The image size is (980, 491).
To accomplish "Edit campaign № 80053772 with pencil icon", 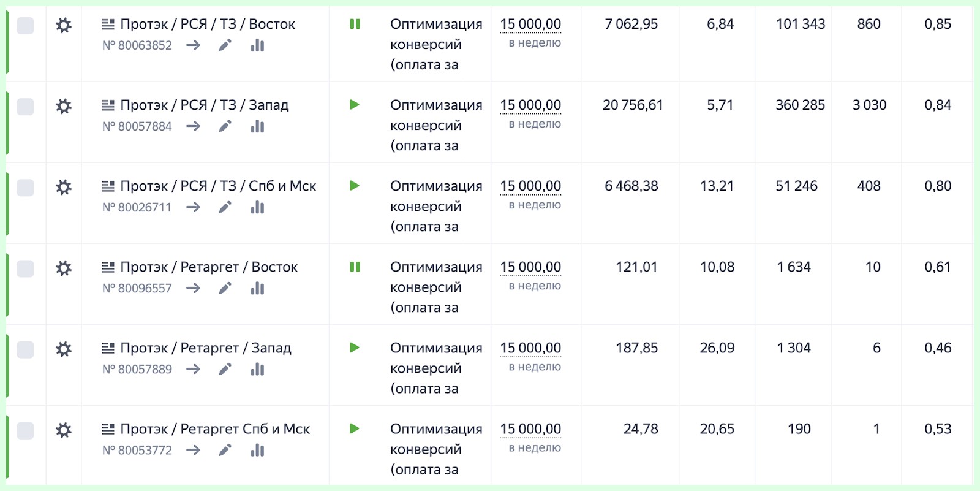I will (225, 450).
